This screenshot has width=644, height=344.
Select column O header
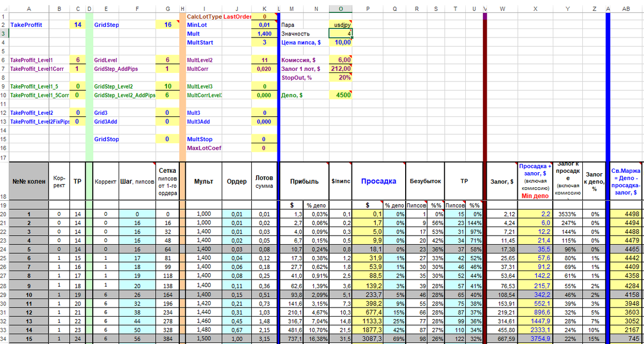[x=341, y=9]
